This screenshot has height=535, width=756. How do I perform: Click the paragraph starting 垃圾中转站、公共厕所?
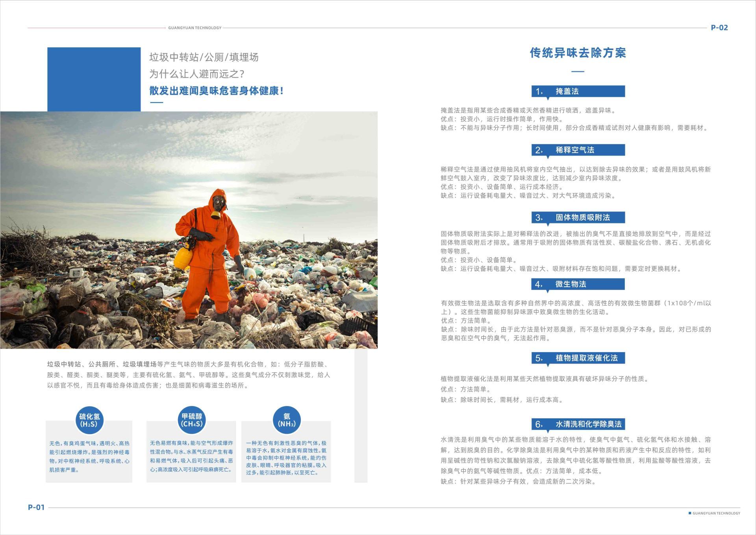(x=189, y=375)
